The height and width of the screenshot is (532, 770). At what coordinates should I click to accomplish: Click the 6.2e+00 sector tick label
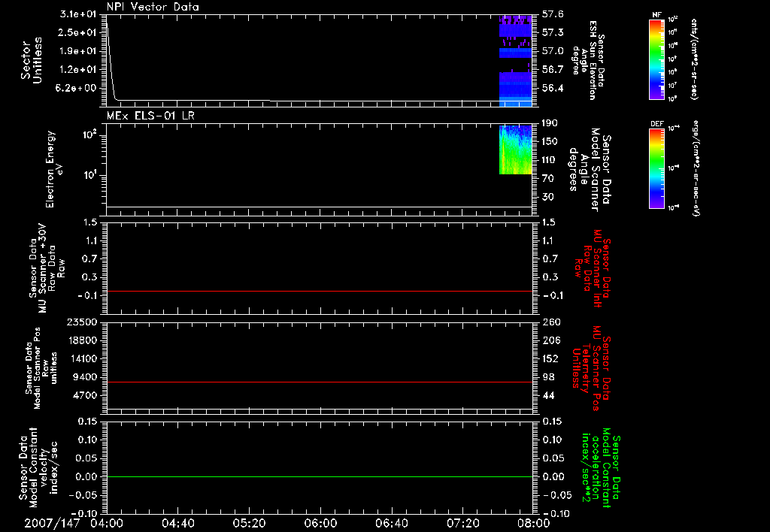pyautogui.click(x=77, y=89)
